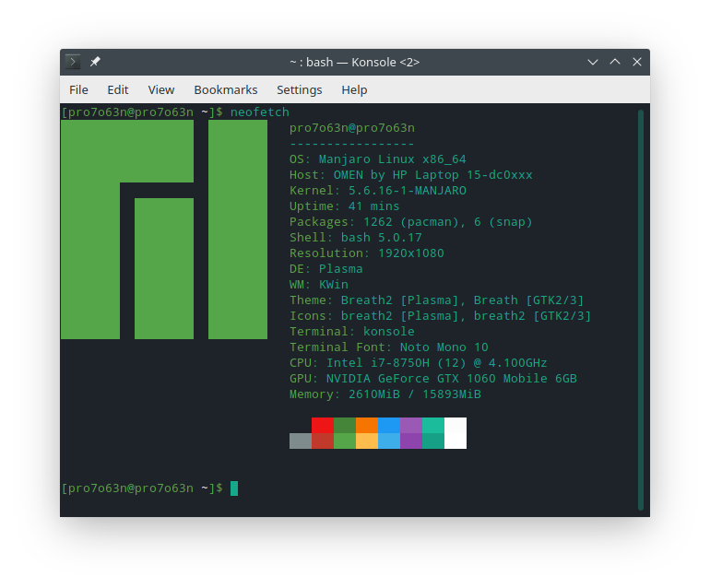
Task: Click the 'pro7o63n@pro7o63n' header above dashes
Action: tap(352, 128)
